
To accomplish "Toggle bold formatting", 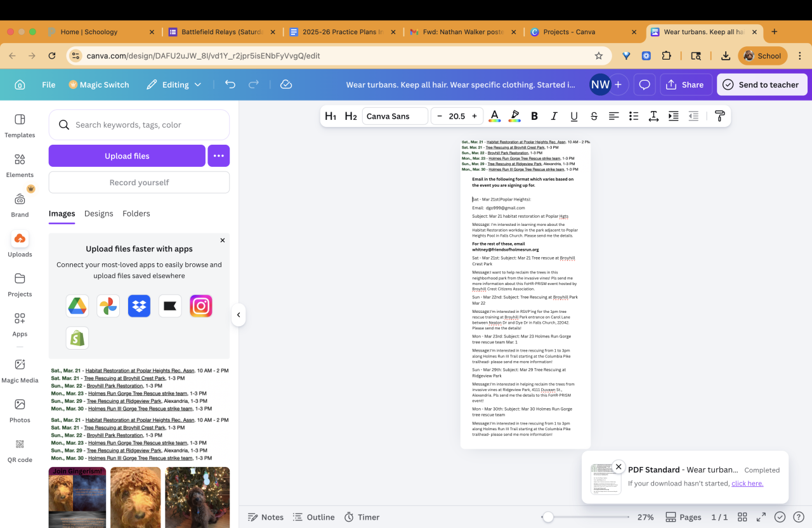I will pos(534,116).
